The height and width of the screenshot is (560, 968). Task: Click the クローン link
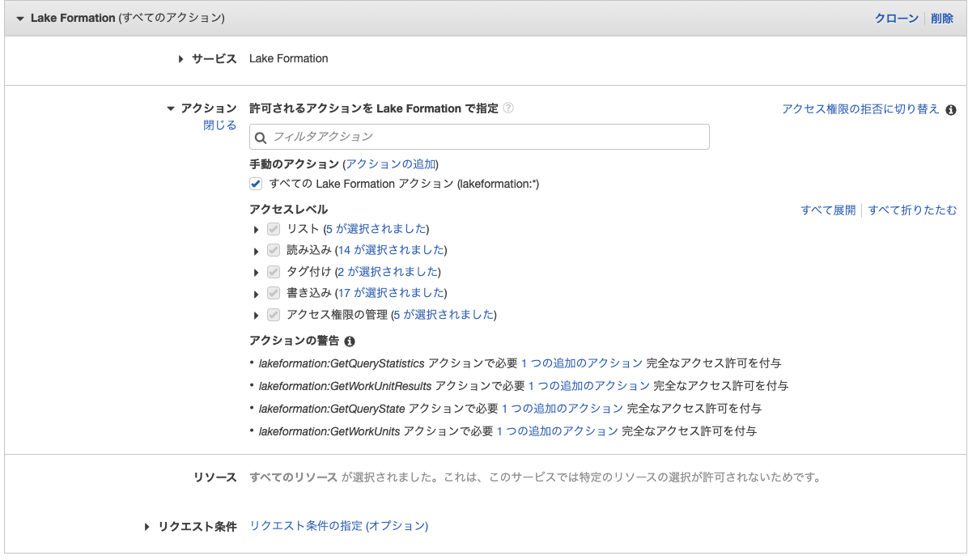[897, 19]
